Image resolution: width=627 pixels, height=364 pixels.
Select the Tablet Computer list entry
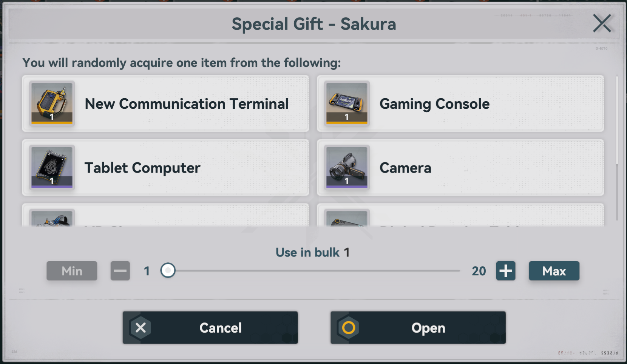click(x=165, y=168)
